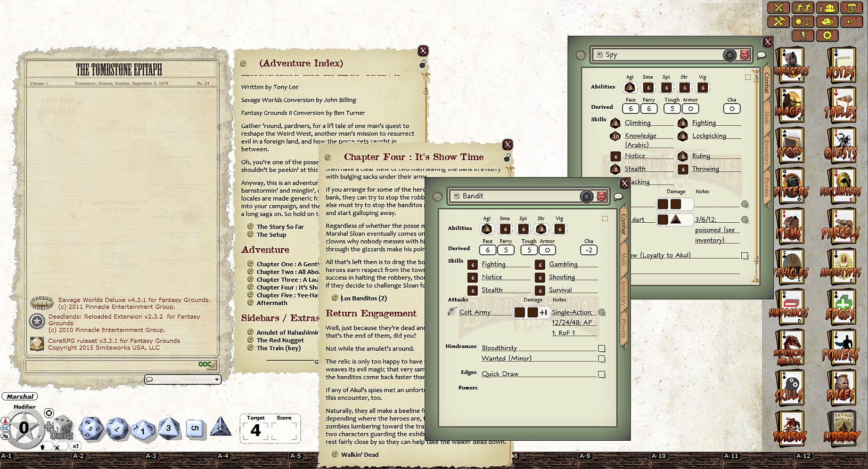Switch to the Bandit sheet Inventory tab
This screenshot has width=868, height=469.
623,293
